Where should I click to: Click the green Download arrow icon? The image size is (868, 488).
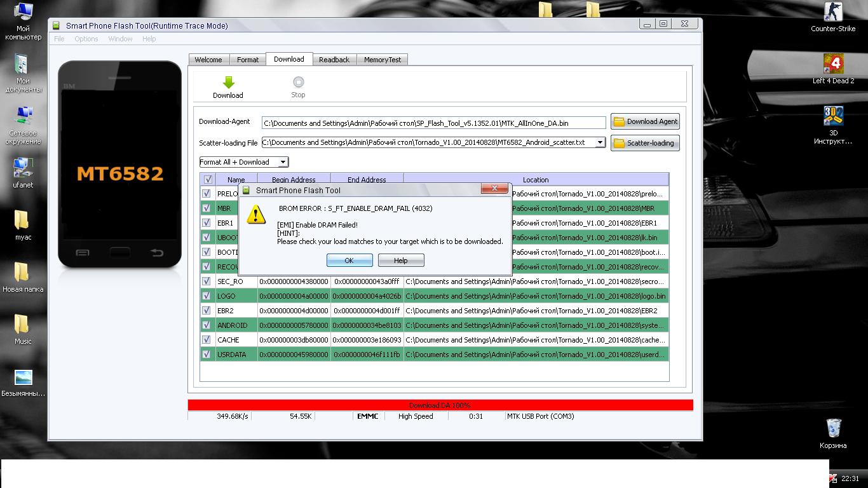(x=228, y=83)
